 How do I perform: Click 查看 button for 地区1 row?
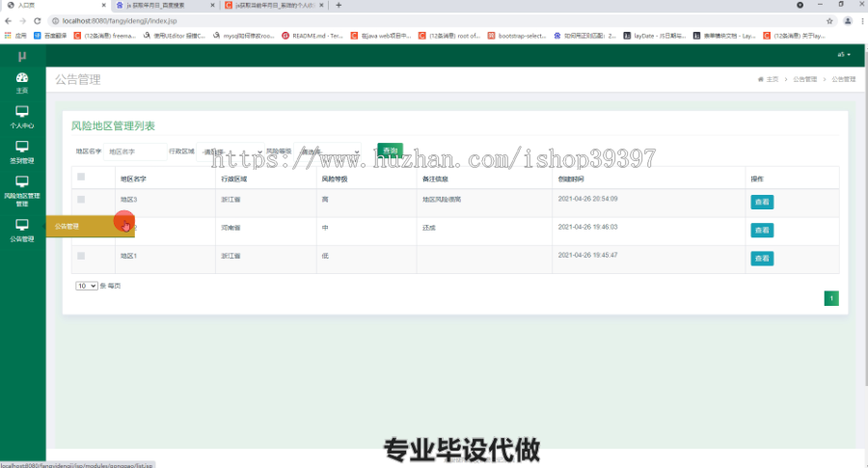pyautogui.click(x=762, y=259)
